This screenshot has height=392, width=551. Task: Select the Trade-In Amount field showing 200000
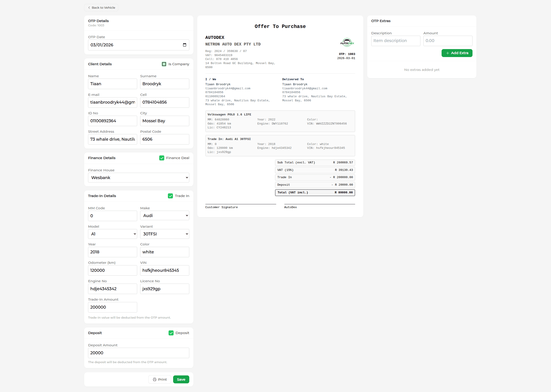tap(112, 307)
